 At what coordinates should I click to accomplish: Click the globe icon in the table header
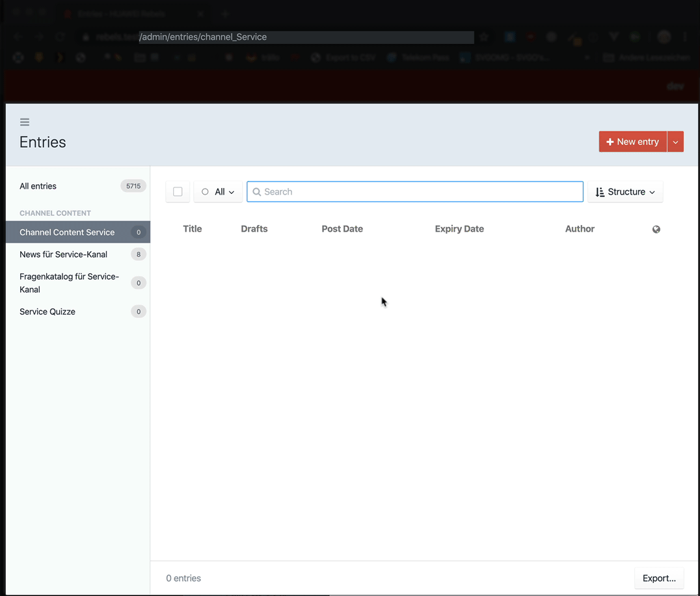pos(656,229)
